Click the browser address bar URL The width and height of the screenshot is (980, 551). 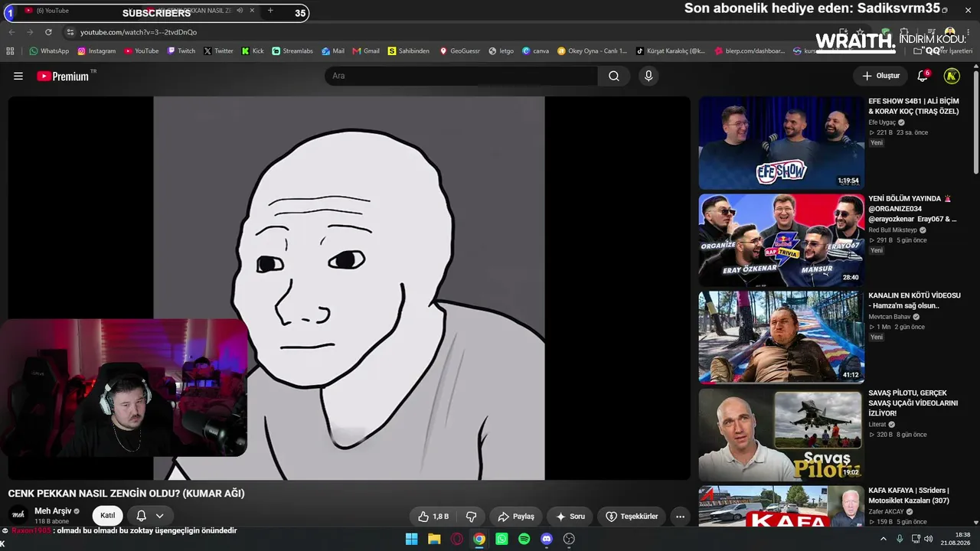pyautogui.click(x=139, y=32)
